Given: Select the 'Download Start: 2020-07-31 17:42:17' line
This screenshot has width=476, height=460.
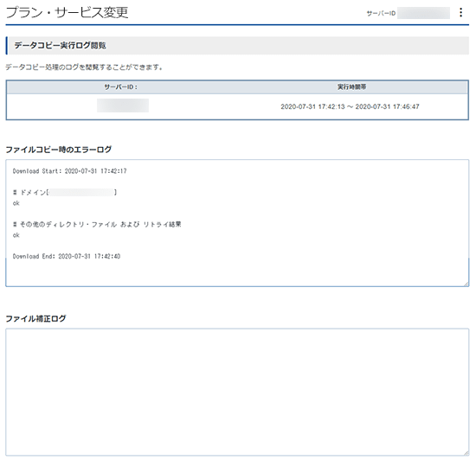Looking at the screenshot, I should pyautogui.click(x=69, y=171).
